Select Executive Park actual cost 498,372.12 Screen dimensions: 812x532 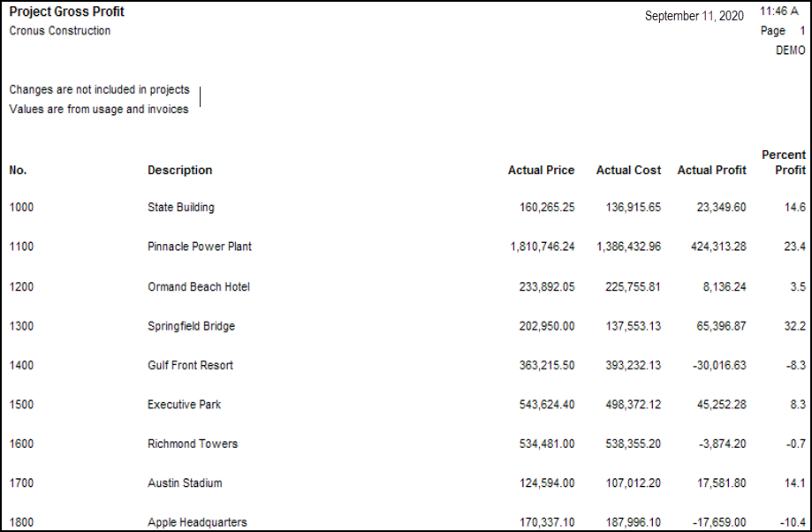(x=628, y=405)
